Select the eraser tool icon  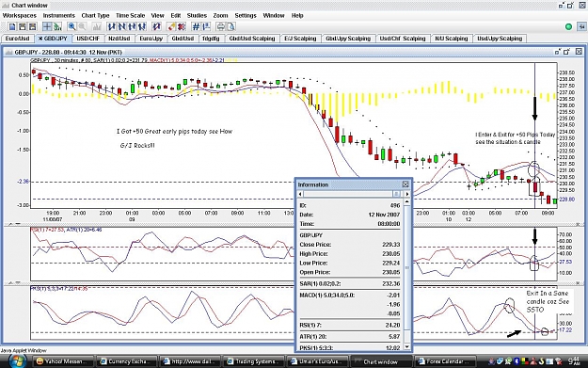coord(171,26)
